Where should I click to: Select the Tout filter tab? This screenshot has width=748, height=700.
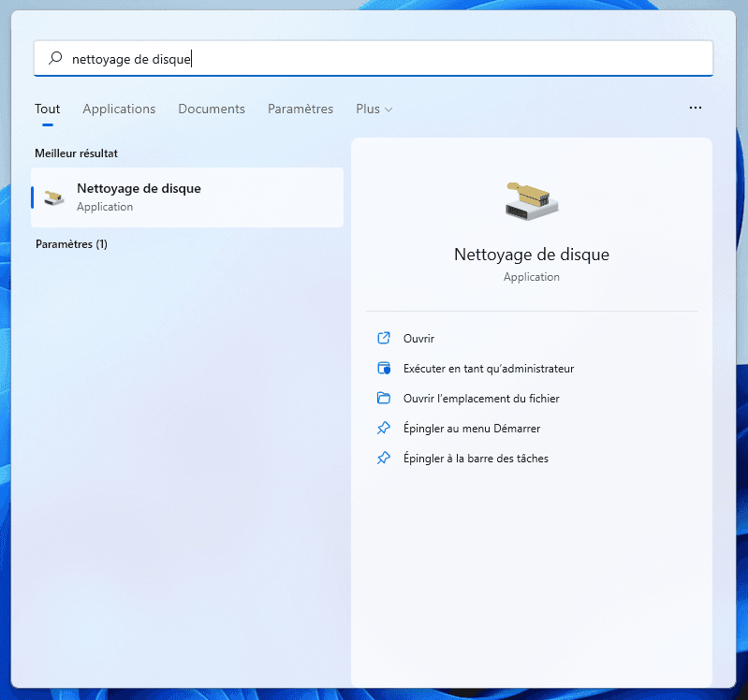click(x=48, y=109)
